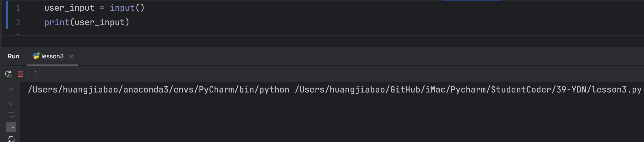Click line number 2 in gutter
The image size is (644, 142).
[18, 23]
